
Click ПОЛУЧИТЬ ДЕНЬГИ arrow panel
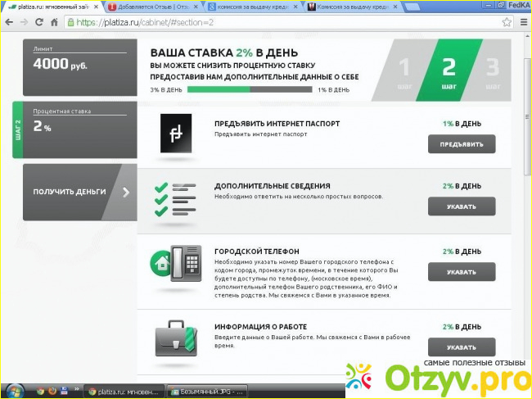(79, 192)
